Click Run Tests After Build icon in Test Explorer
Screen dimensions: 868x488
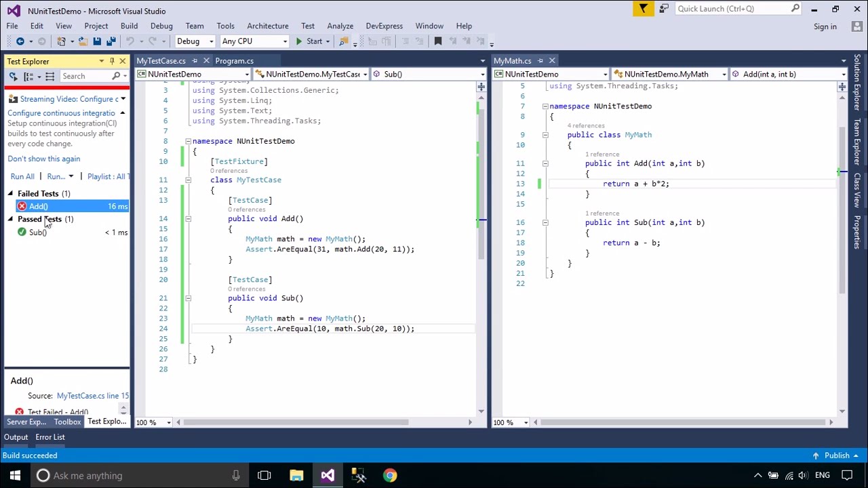pos(13,76)
